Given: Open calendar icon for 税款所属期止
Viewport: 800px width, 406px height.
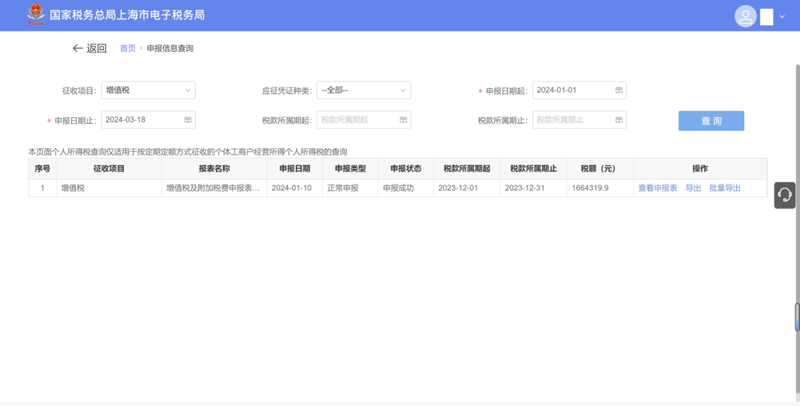Looking at the screenshot, I should tap(619, 119).
